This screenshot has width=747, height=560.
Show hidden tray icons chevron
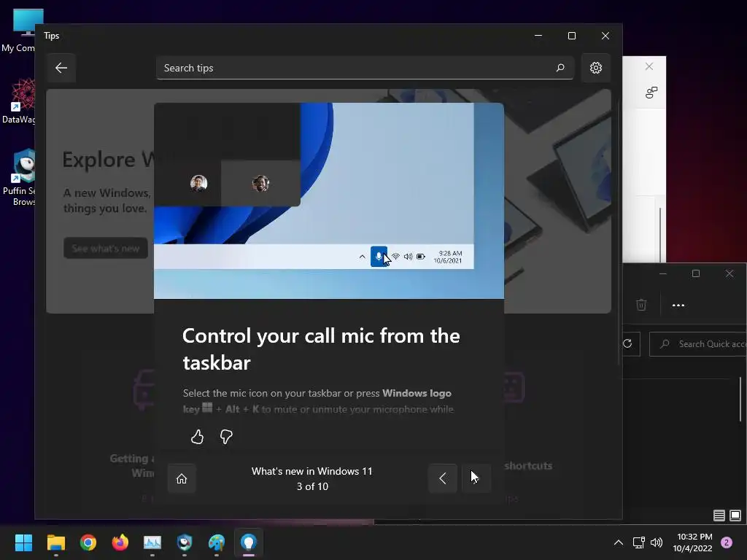(x=619, y=542)
